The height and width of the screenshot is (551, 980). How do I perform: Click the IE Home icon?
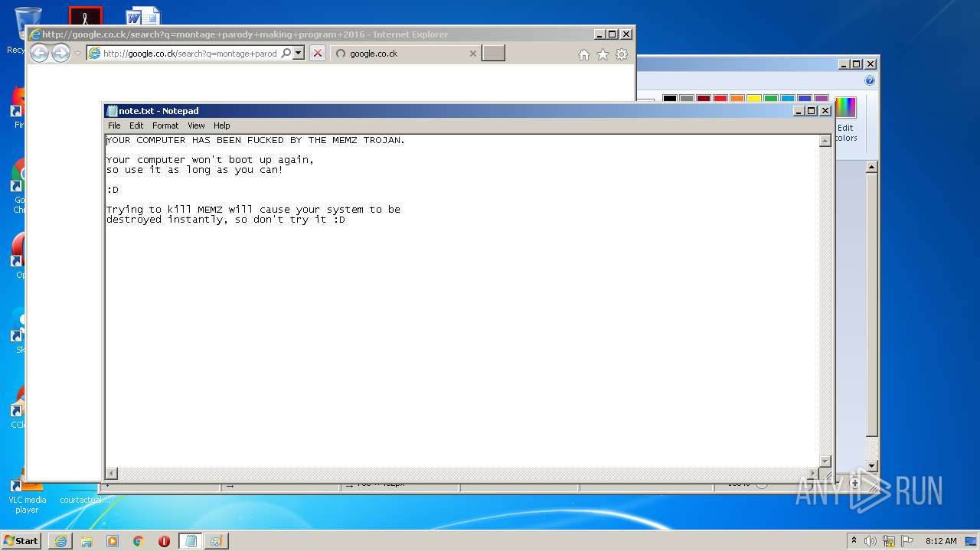(x=584, y=54)
